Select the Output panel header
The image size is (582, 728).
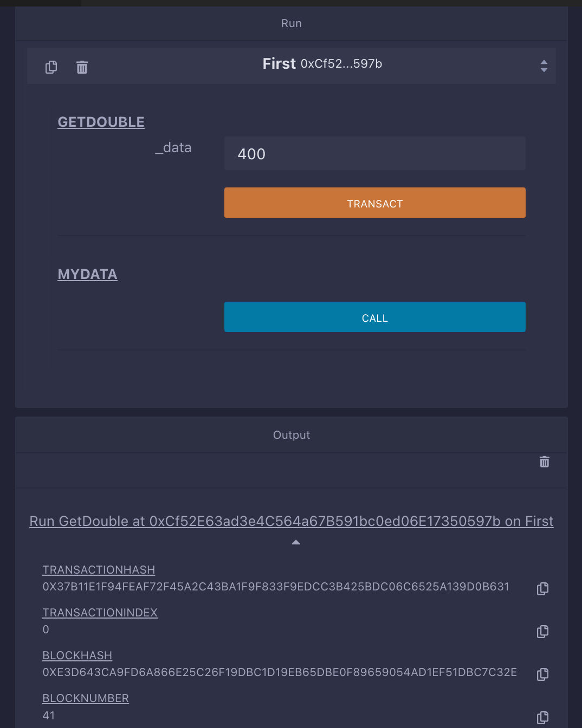(x=292, y=435)
